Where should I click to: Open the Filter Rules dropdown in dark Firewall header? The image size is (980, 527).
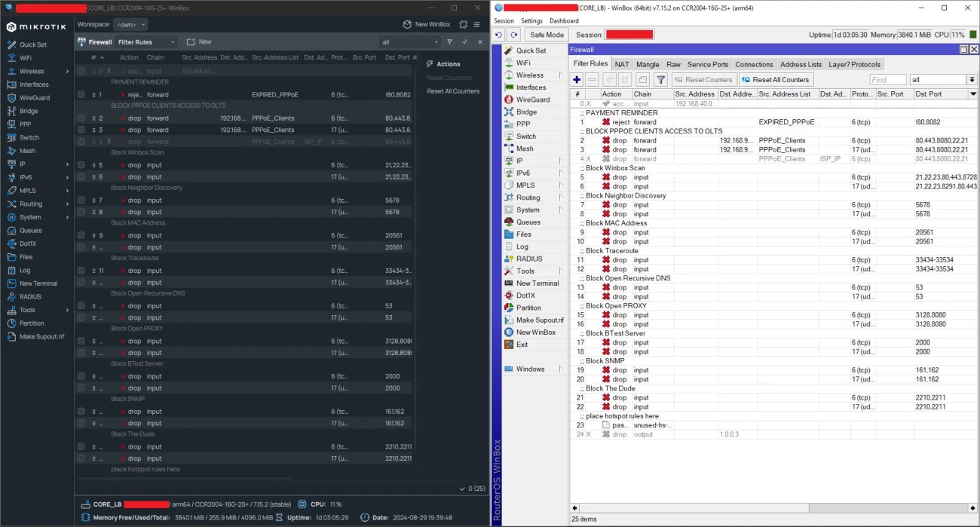[x=146, y=42]
